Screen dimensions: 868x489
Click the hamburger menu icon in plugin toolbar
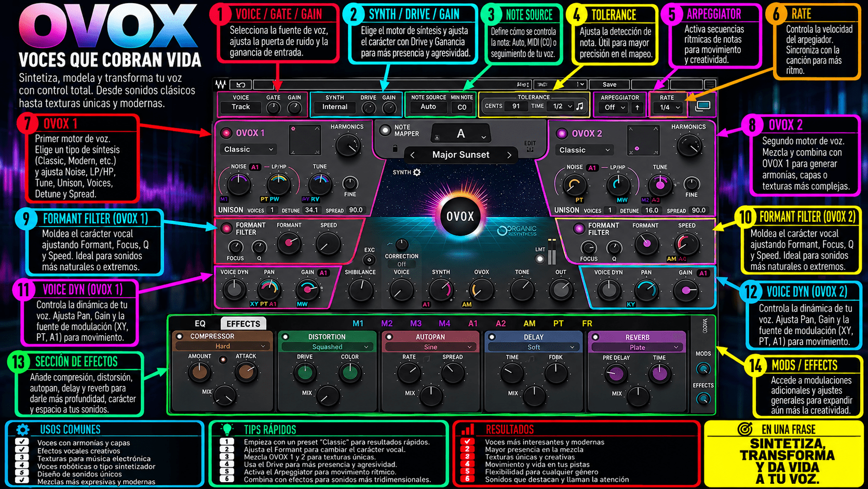[x=710, y=84]
